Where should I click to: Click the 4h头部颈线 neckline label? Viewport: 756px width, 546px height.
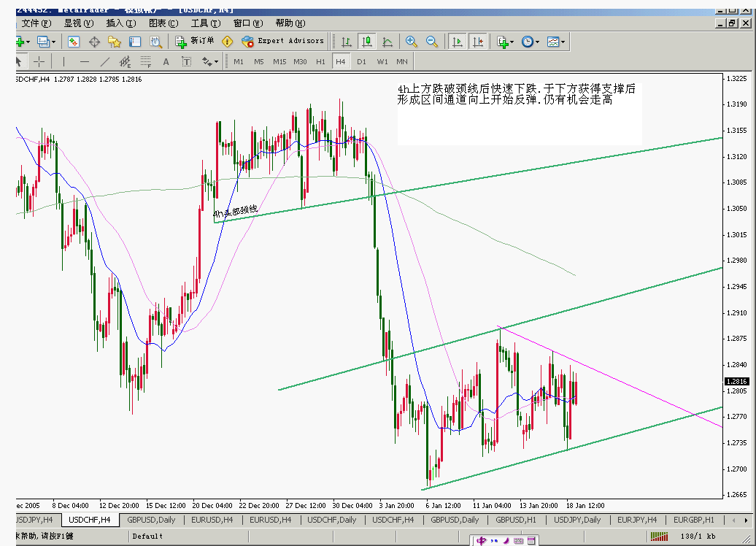coord(235,211)
